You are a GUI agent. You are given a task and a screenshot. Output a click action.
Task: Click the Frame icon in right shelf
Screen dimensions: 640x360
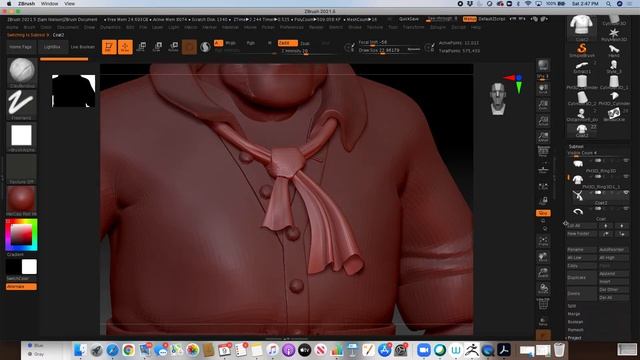click(x=543, y=241)
